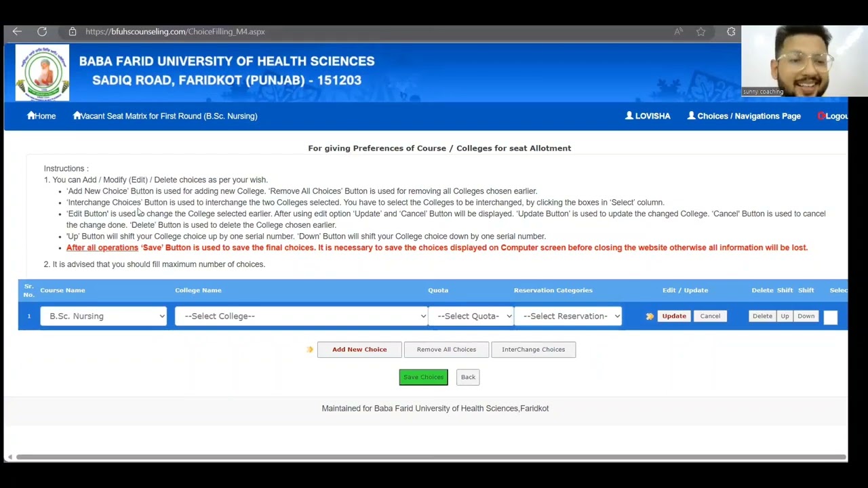Click the green Save Choices button
The width and height of the screenshot is (868, 488).
[423, 377]
